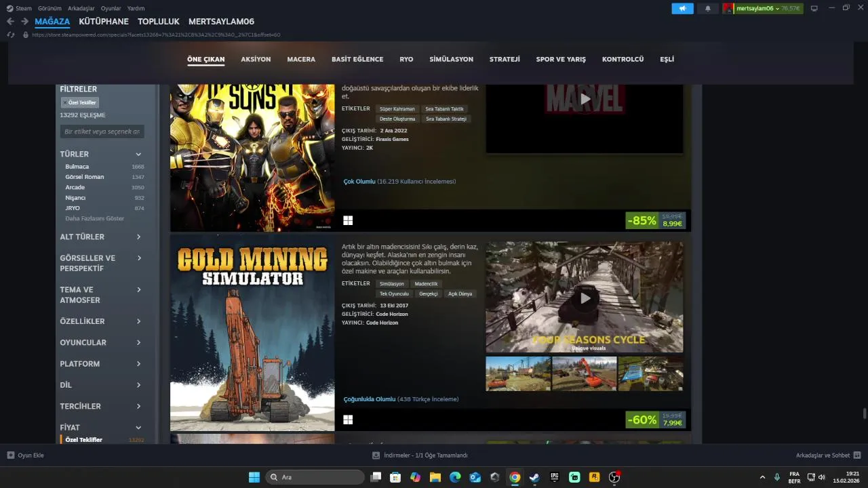
Task: Open the Çok Olumlu reviews link
Action: click(x=359, y=182)
